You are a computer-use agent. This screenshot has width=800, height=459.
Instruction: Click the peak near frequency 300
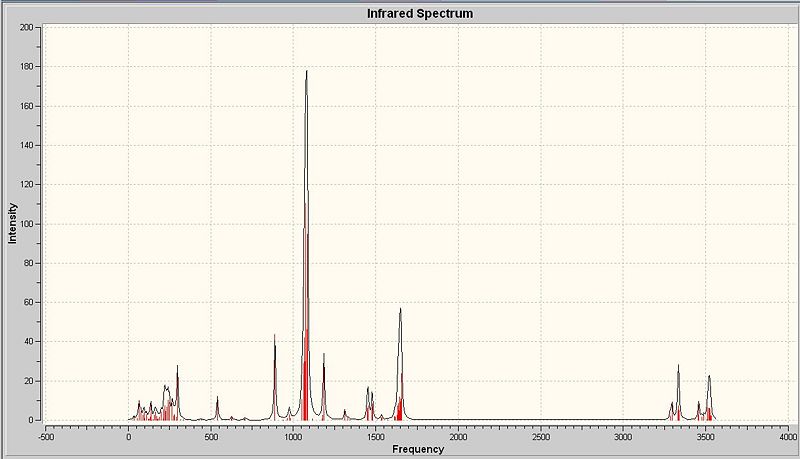point(178,392)
